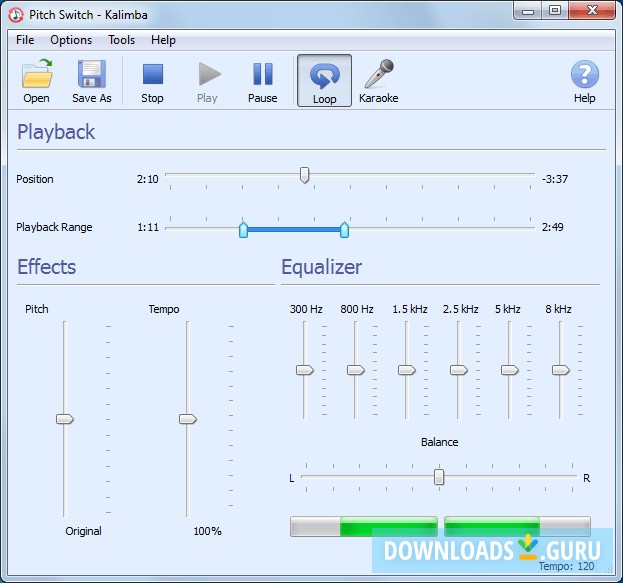The height and width of the screenshot is (583, 623).
Task: Click the range start time 1:11
Action: (x=148, y=227)
